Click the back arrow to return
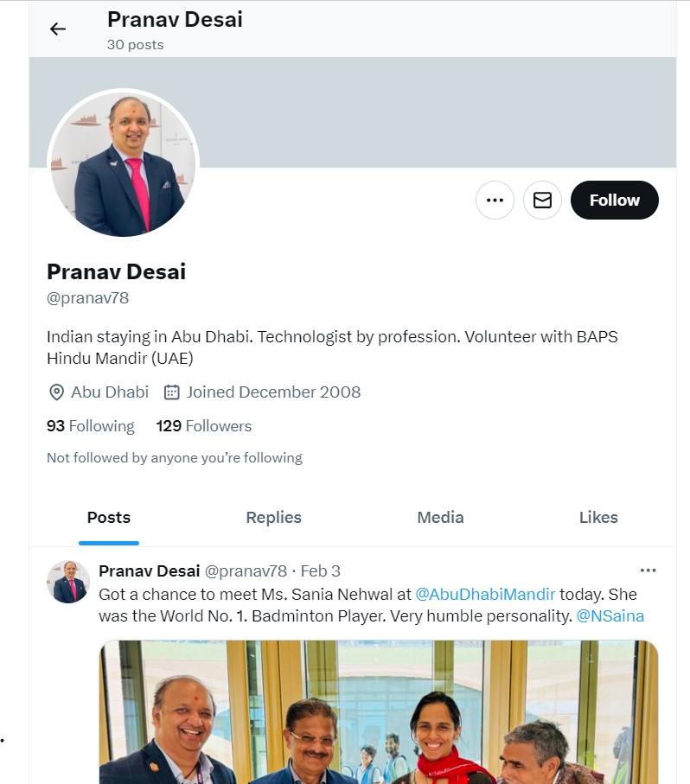 (x=57, y=29)
